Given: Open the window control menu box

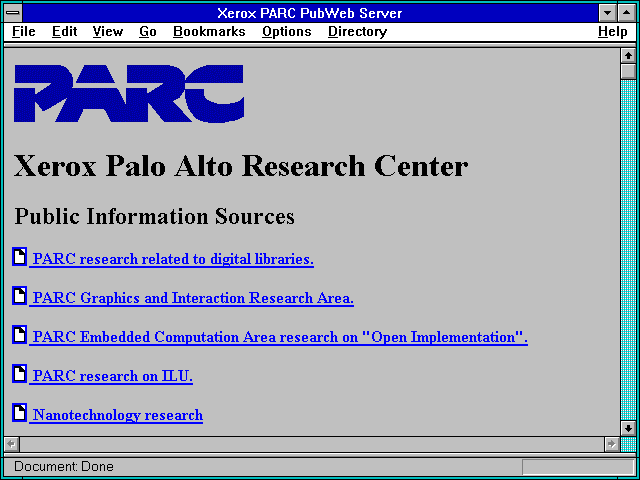Looking at the screenshot, I should coord(13,13).
